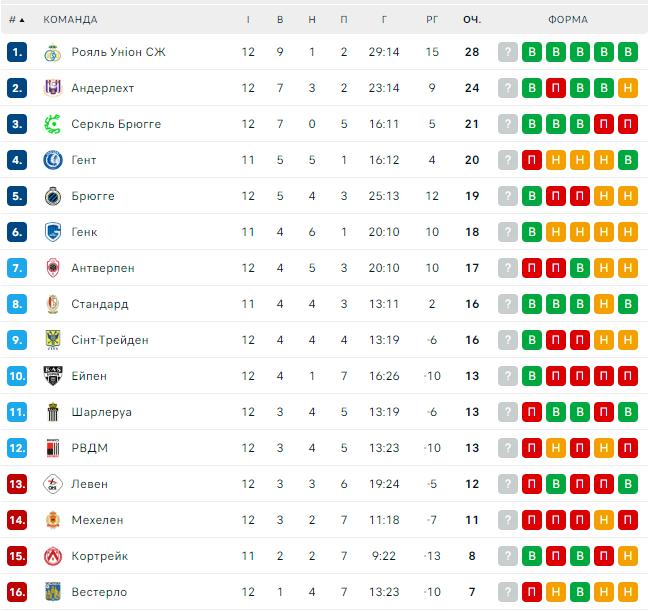This screenshot has width=649, height=612.
Task: Click Рояль Уніон's position 1 badge
Action: (x=17, y=52)
